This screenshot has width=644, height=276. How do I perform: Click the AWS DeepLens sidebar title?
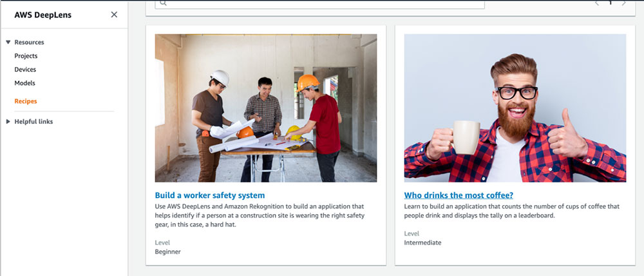pyautogui.click(x=43, y=15)
